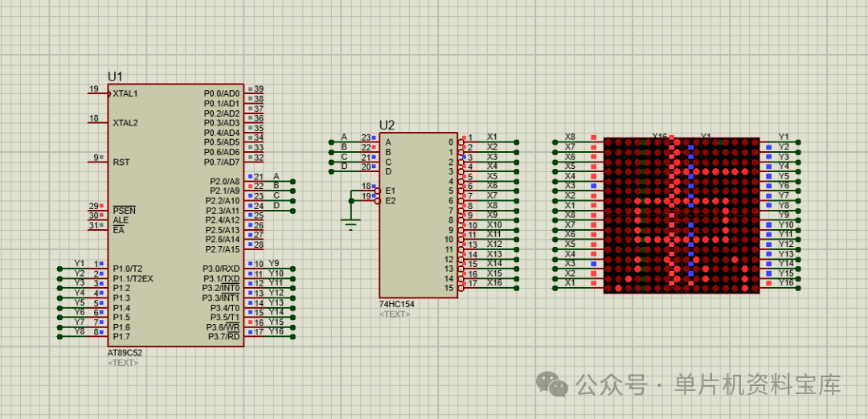The image size is (868, 419).
Task: Click the Y5 label right of LED matrix
Action: 784,175
